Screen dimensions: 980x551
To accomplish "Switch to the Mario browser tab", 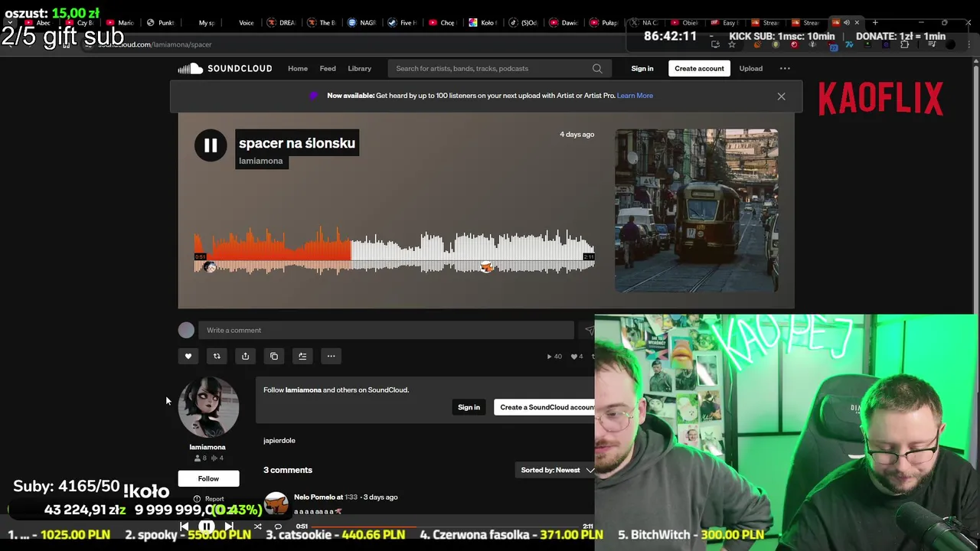I will coord(120,23).
